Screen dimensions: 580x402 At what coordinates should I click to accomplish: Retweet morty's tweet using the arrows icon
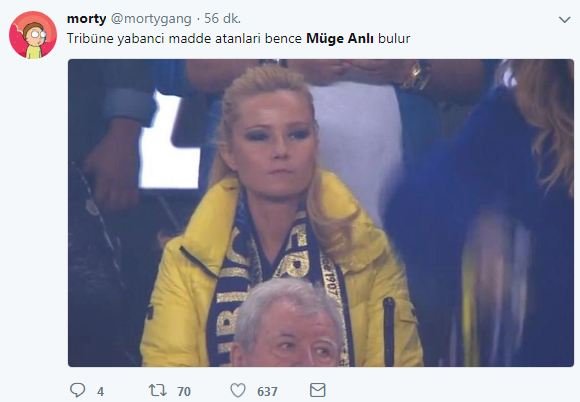pos(158,390)
